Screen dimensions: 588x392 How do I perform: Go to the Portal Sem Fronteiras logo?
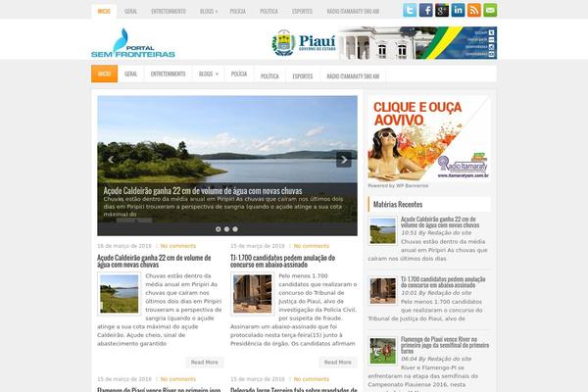[x=133, y=43]
